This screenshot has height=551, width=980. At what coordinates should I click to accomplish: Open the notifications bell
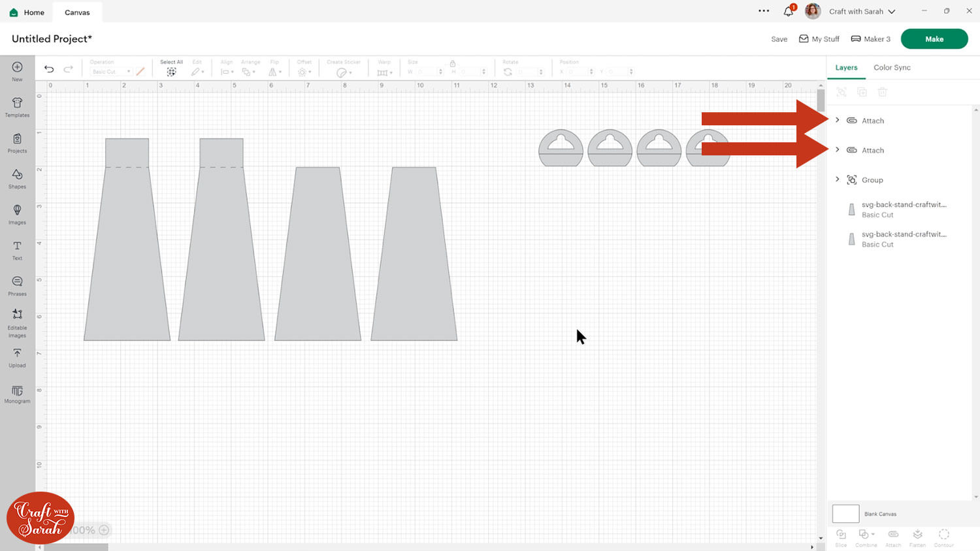(789, 11)
